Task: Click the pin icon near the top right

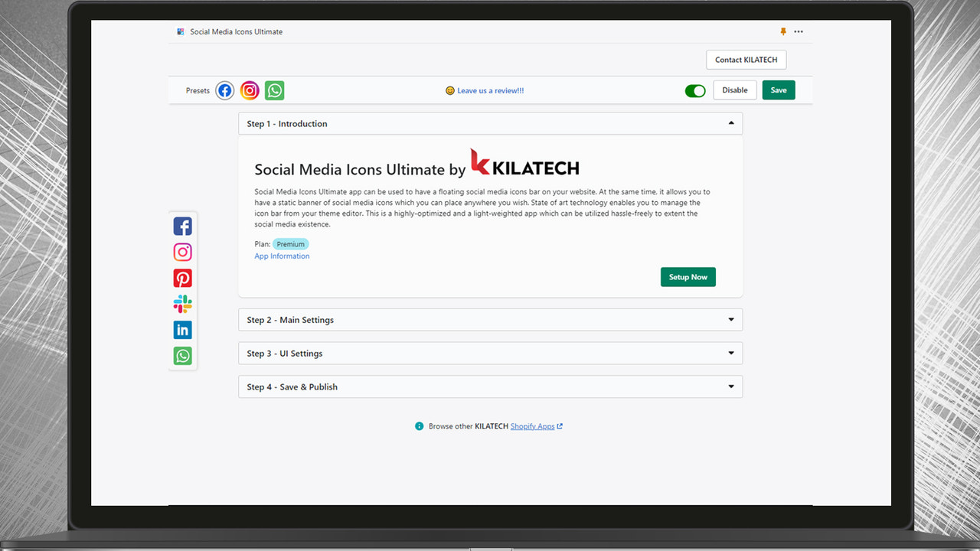Action: (782, 31)
